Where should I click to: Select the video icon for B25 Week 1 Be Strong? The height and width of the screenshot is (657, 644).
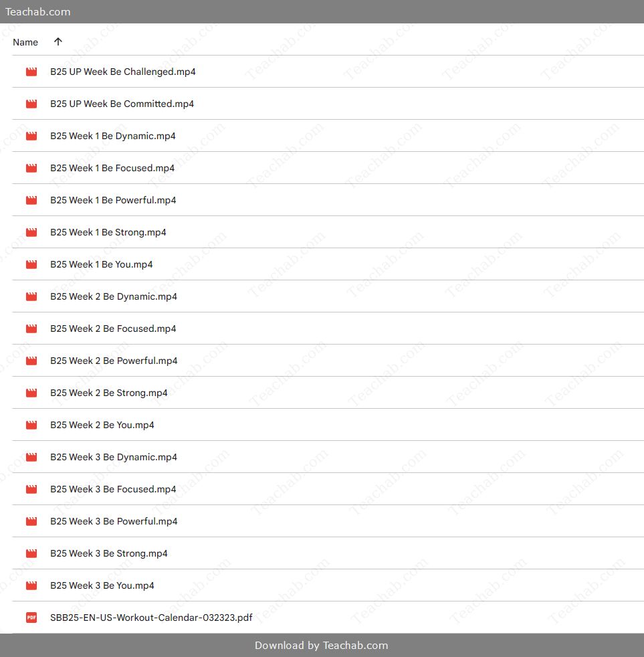coord(31,232)
